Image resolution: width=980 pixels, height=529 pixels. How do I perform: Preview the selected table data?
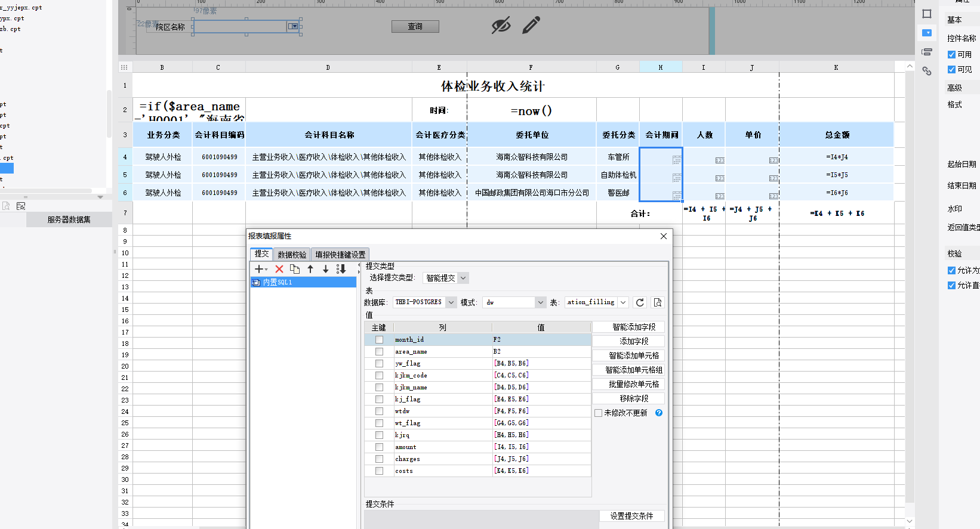[658, 302]
